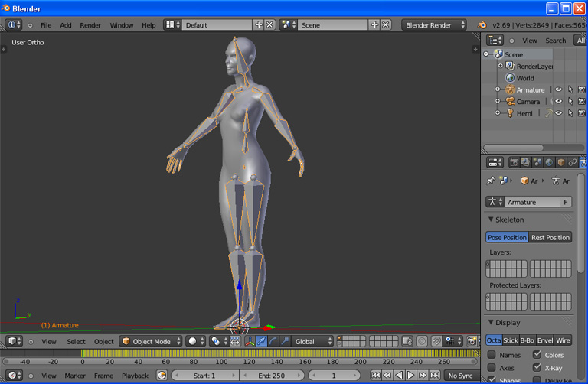Open the File menu
This screenshot has width=588, height=384.
point(46,25)
